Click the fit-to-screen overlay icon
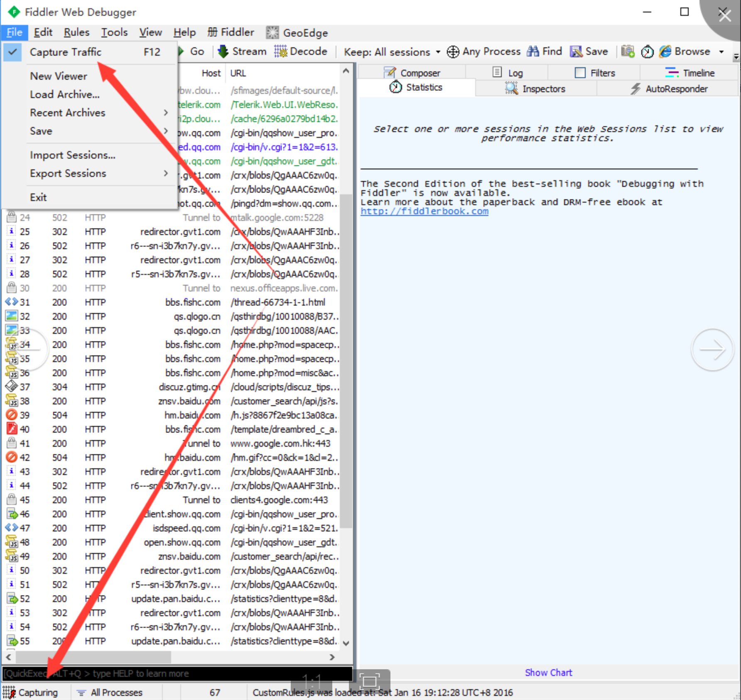This screenshot has width=741, height=700. coord(369,681)
